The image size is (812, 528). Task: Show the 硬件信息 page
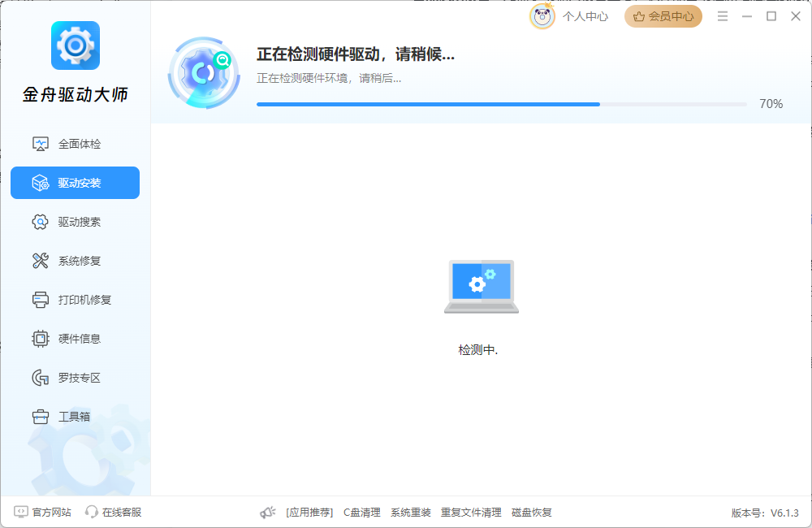click(75, 339)
